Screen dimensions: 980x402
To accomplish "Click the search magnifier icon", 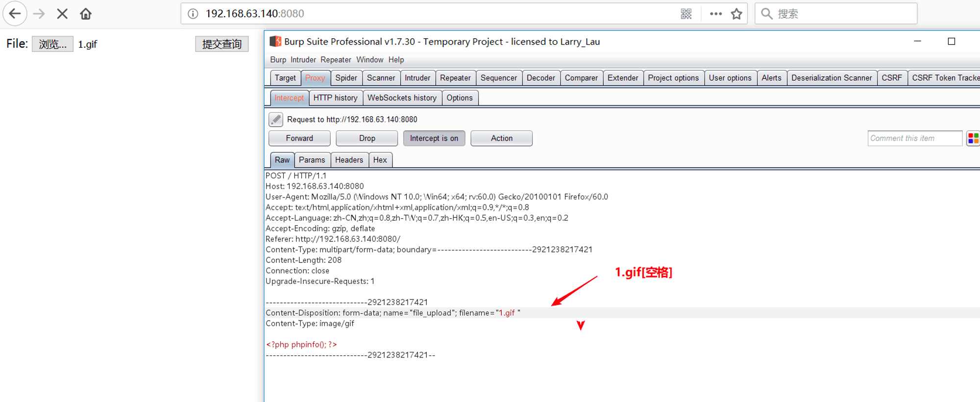I will pos(767,14).
